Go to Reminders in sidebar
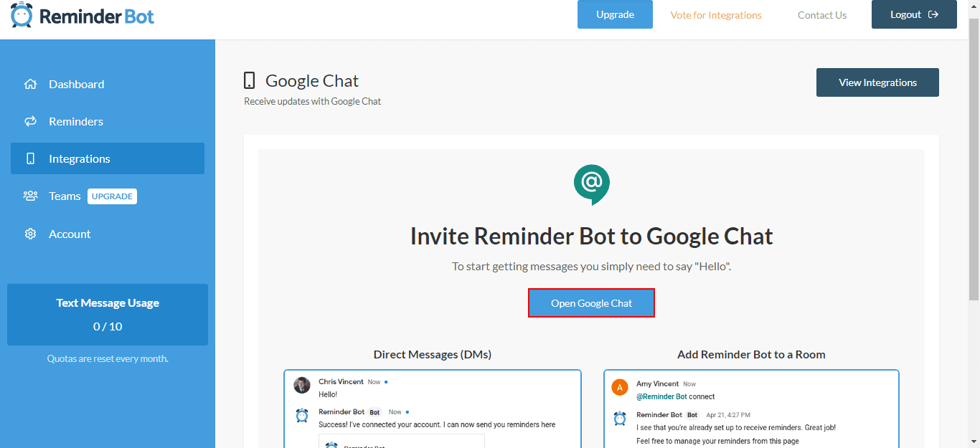 coord(108,121)
